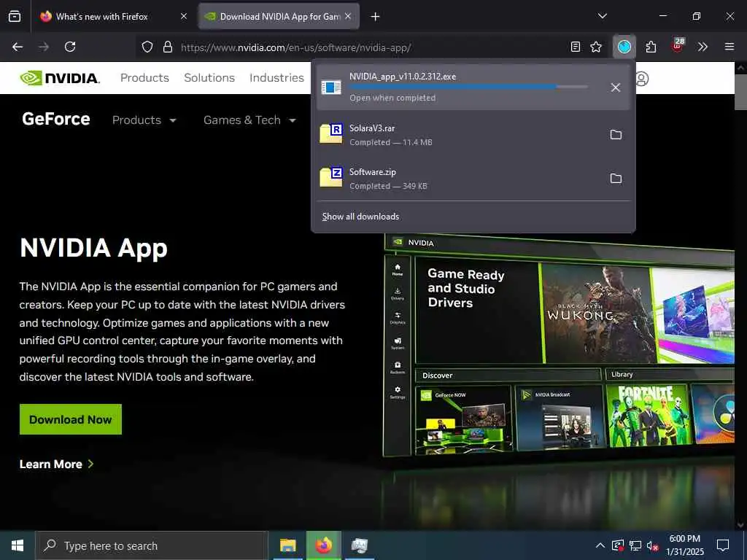Toggle reader view icon
This screenshot has width=747, height=560.
576,47
